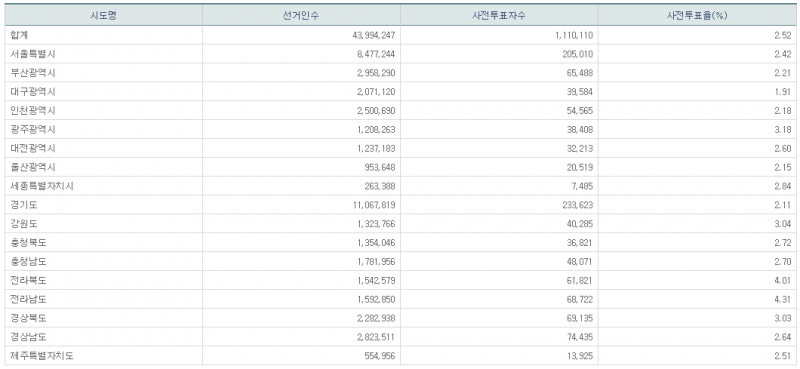This screenshot has height=369, width=800.
Task: Select the 부산광역시 row label
Action: (33, 73)
